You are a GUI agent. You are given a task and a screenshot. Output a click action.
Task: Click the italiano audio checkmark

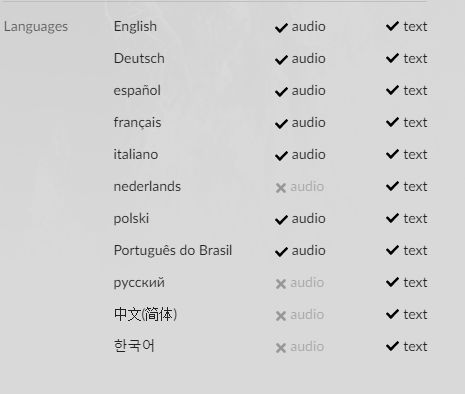[281, 156]
